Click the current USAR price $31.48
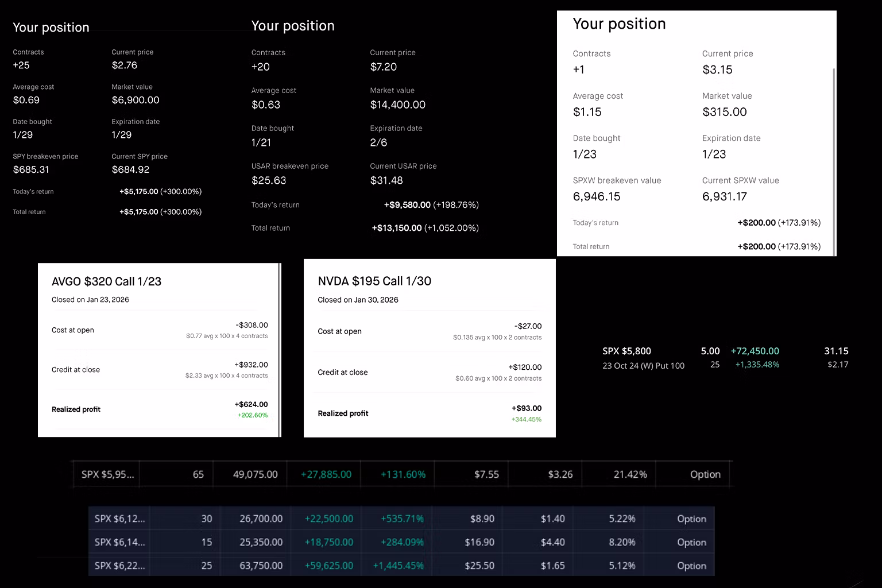The width and height of the screenshot is (882, 588). [386, 180]
